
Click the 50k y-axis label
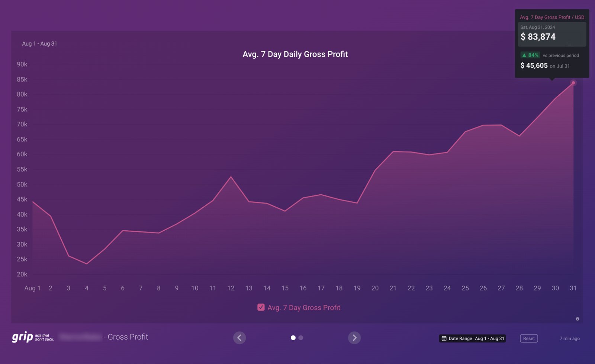pos(22,184)
